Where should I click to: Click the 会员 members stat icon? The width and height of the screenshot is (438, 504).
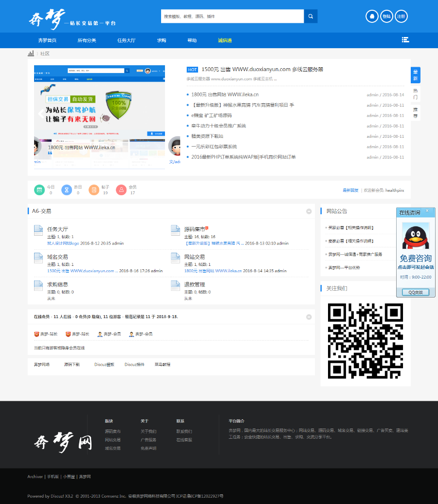[x=121, y=189]
